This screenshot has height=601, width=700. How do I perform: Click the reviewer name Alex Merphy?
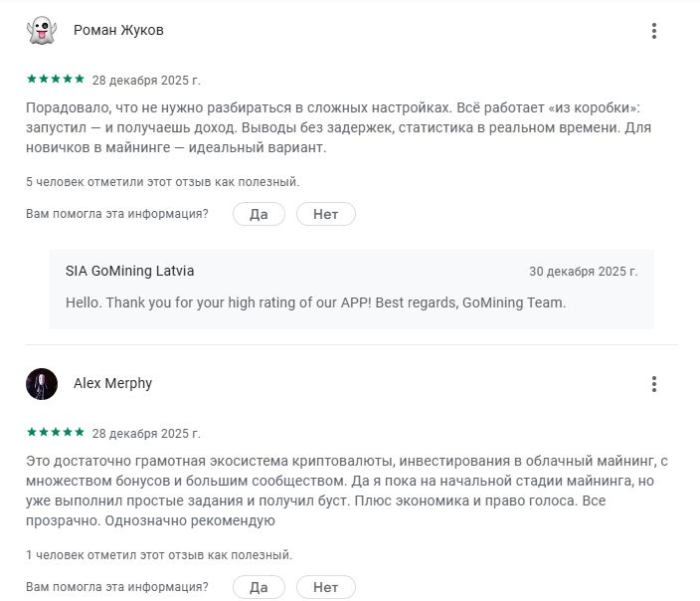click(x=112, y=384)
